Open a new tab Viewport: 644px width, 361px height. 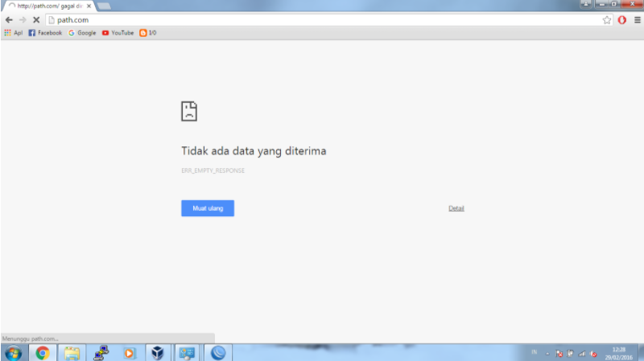click(x=104, y=6)
